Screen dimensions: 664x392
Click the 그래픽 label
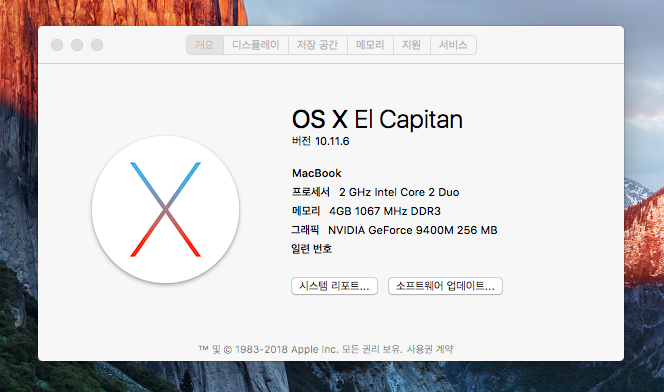point(305,230)
